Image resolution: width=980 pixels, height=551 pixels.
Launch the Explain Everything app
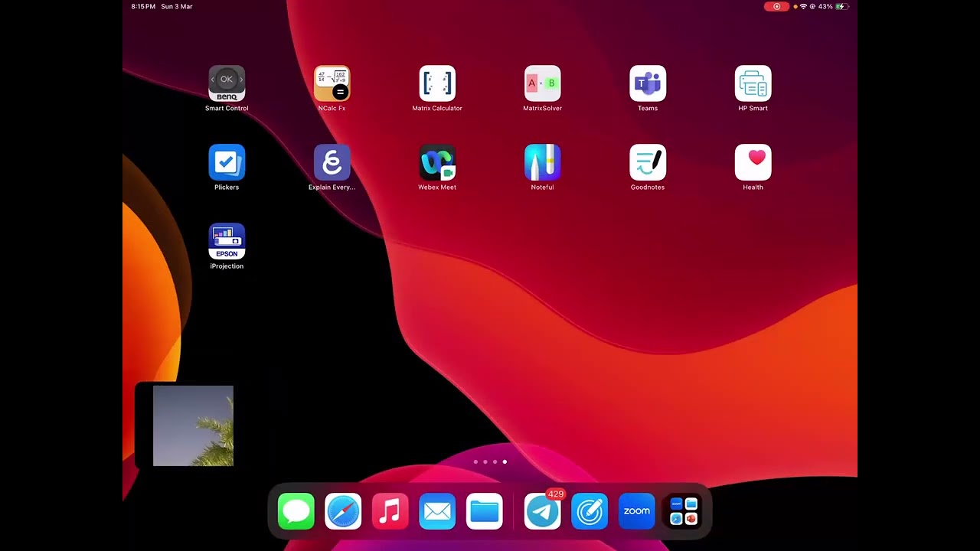(x=332, y=162)
